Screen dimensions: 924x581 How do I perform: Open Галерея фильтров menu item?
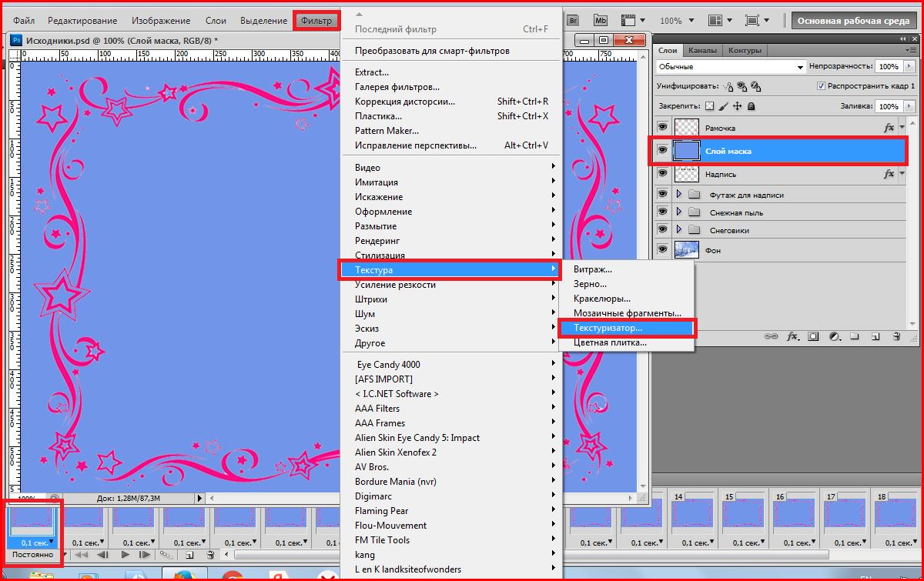[x=397, y=87]
